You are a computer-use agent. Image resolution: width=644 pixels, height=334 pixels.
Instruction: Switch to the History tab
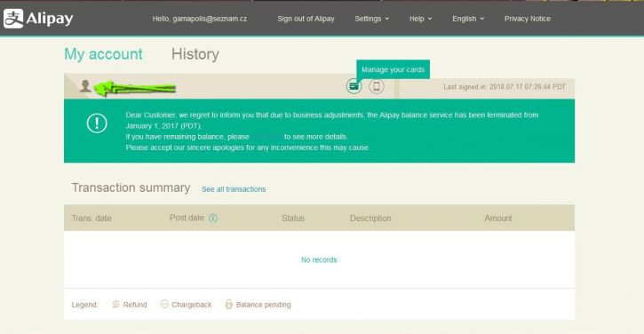(195, 54)
